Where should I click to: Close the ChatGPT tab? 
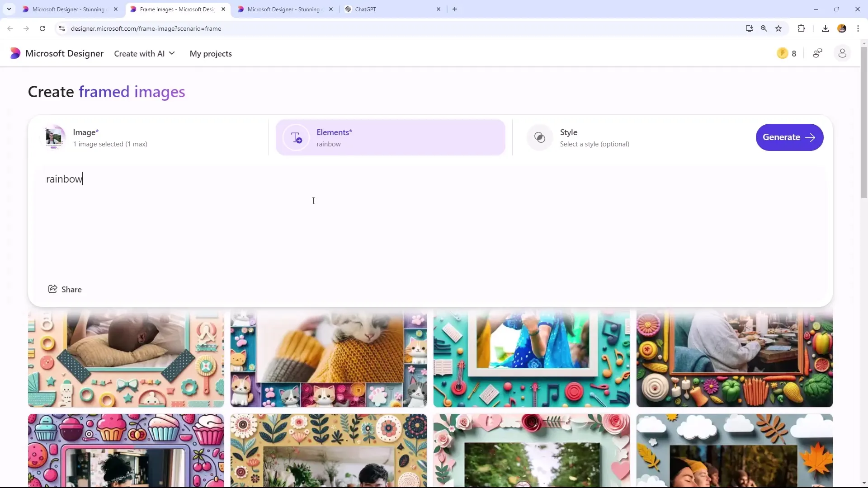[x=439, y=9]
